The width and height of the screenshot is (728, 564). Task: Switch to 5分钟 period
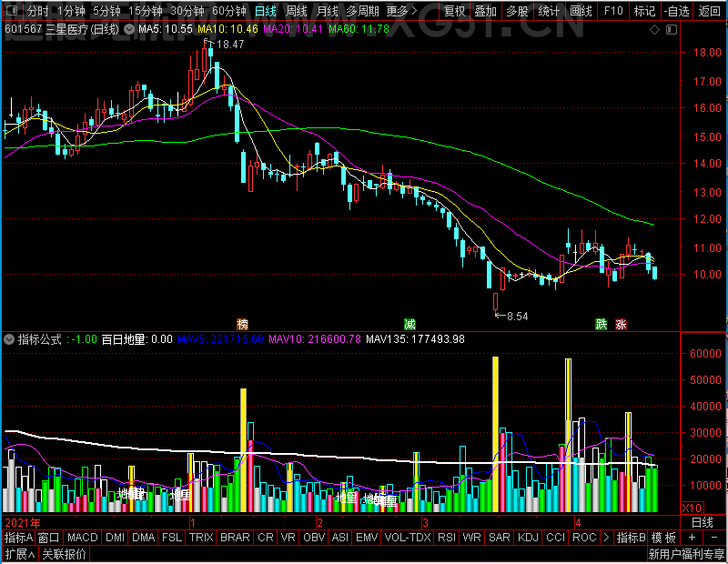[x=106, y=11]
